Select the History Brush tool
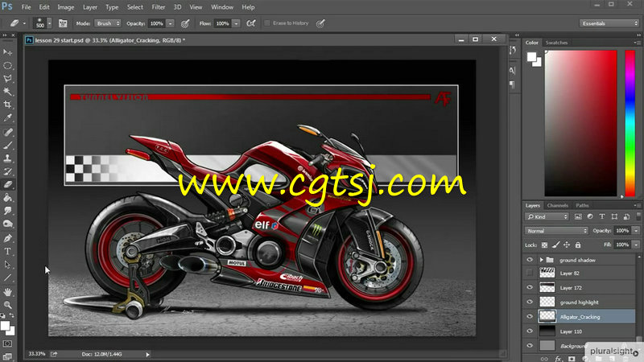Viewport: 644px width, 362px height. tap(7, 171)
